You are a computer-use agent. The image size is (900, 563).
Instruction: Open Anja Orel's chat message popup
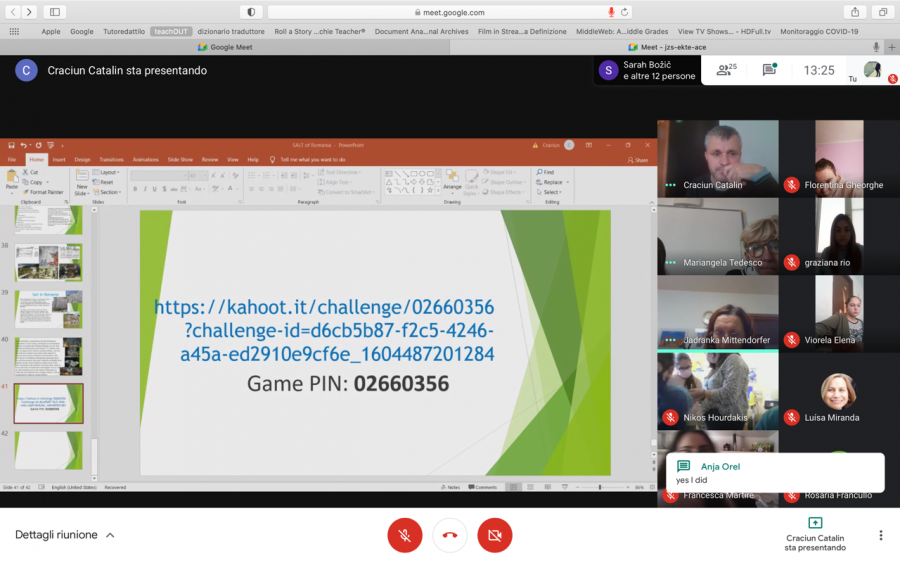click(775, 473)
